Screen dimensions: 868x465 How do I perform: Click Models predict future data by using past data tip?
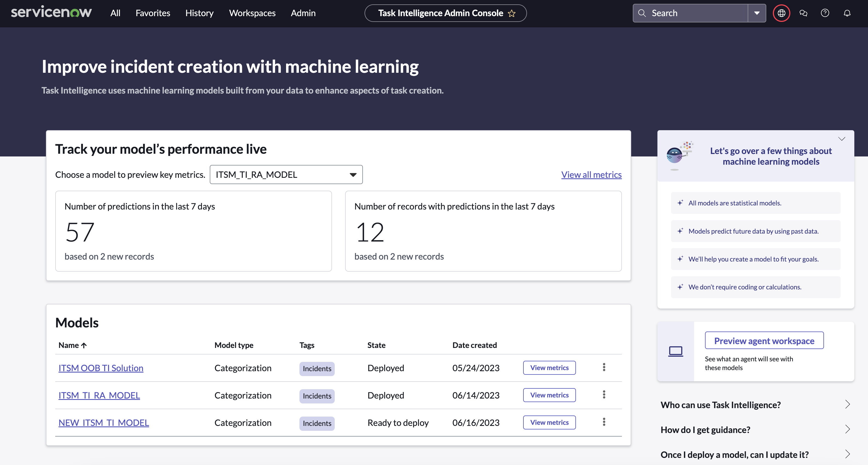coord(755,231)
